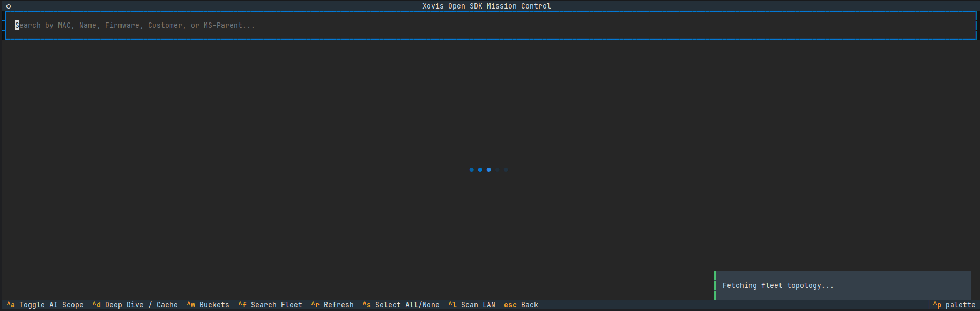The height and width of the screenshot is (311, 980).
Task: Click the Xovis Open SDK Mission Control title
Action: pos(487,6)
